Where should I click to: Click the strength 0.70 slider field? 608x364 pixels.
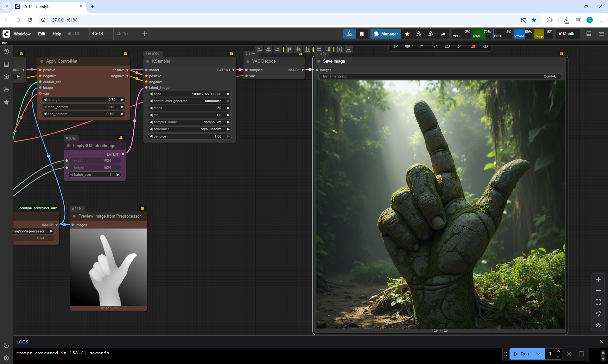[83, 100]
